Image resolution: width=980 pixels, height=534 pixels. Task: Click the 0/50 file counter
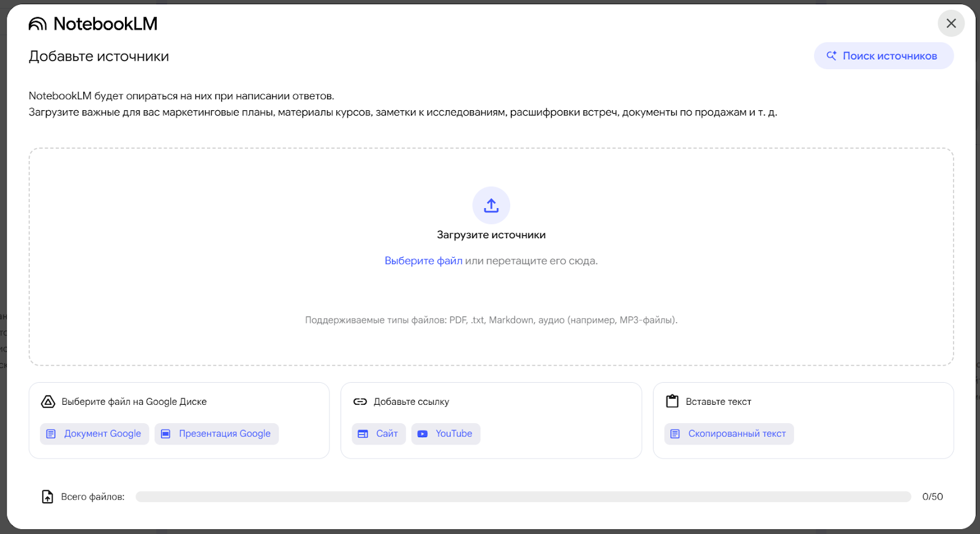tap(932, 497)
